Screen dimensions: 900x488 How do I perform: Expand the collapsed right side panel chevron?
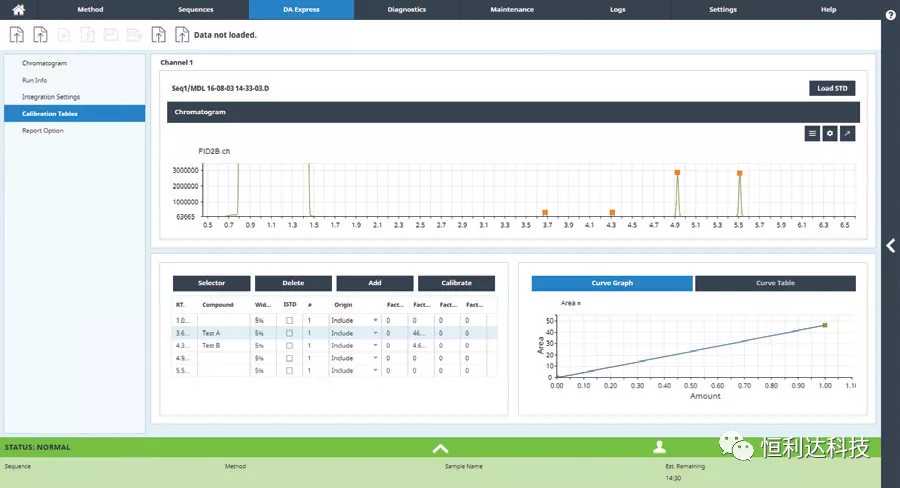(x=890, y=245)
